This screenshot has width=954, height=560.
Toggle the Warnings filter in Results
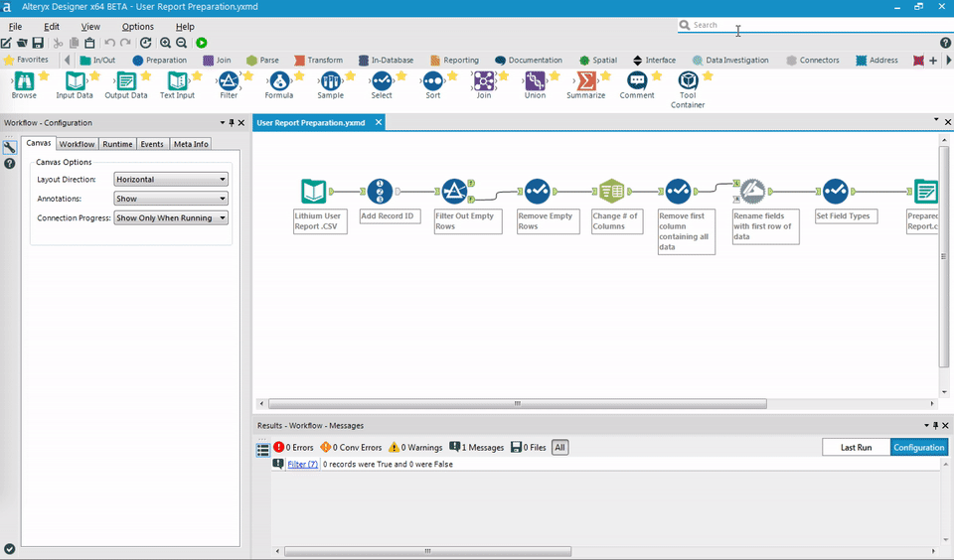point(415,448)
